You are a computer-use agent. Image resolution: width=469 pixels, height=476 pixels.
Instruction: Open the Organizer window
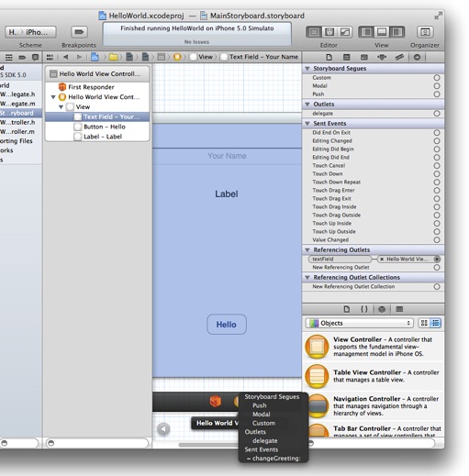[425, 32]
